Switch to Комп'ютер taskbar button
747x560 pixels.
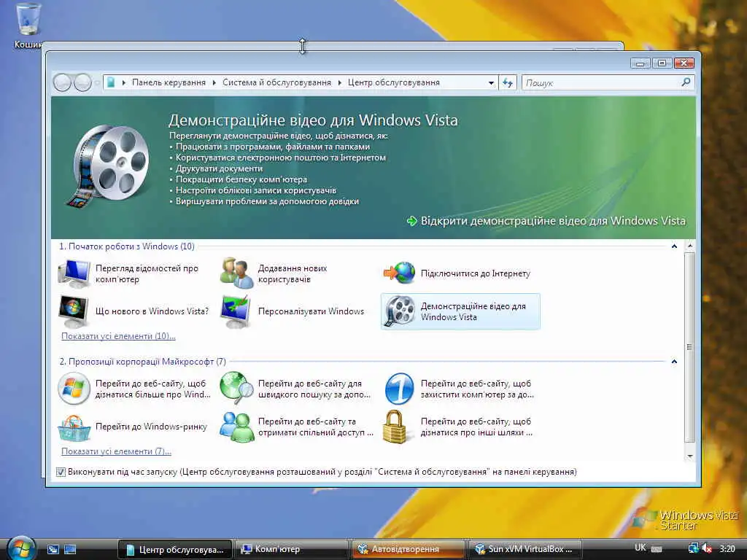coord(292,550)
